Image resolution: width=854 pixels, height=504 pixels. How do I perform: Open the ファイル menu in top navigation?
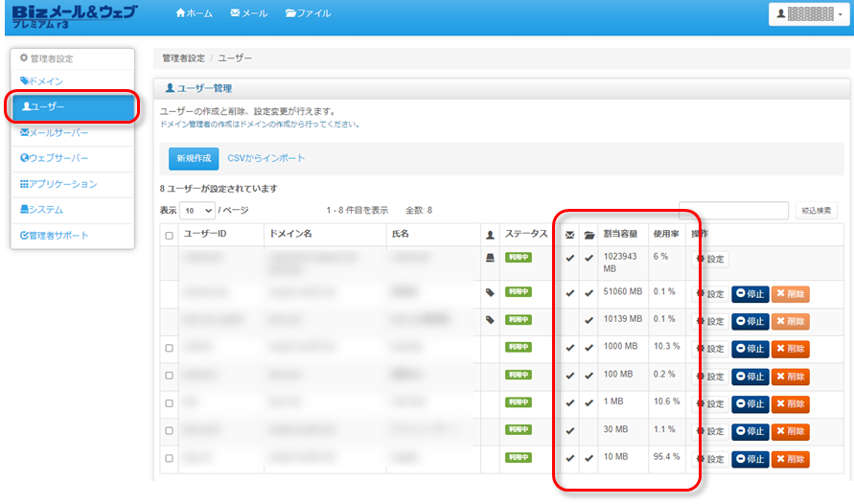tap(309, 13)
